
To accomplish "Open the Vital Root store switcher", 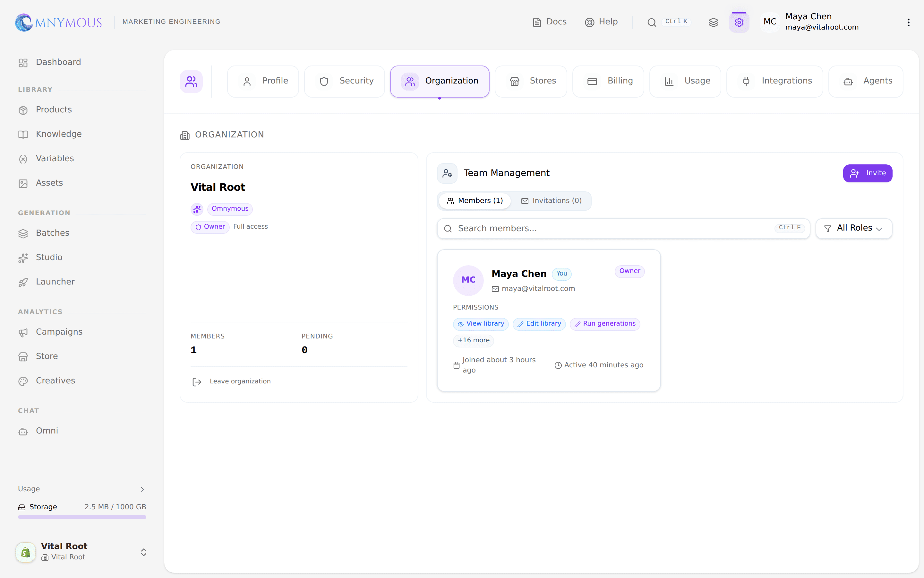I will (x=82, y=552).
